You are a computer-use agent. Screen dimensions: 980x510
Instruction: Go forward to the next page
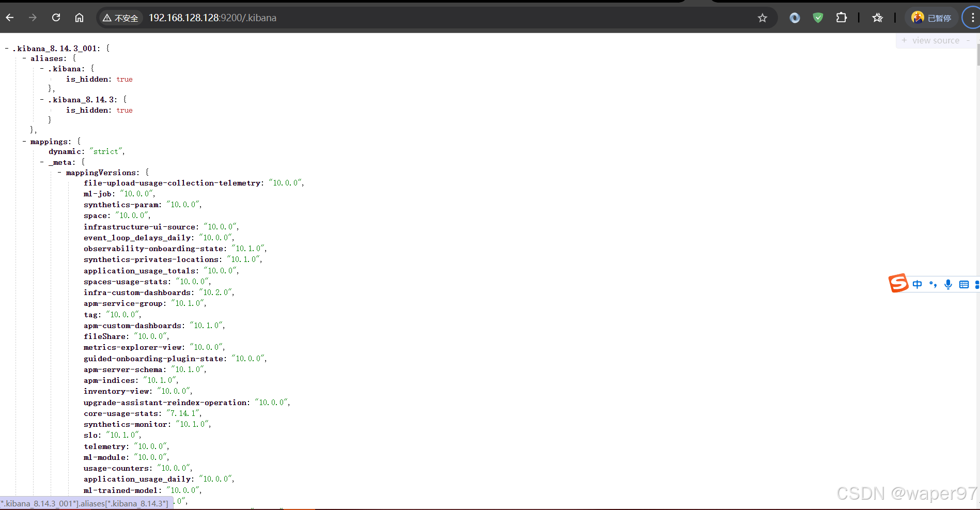33,18
